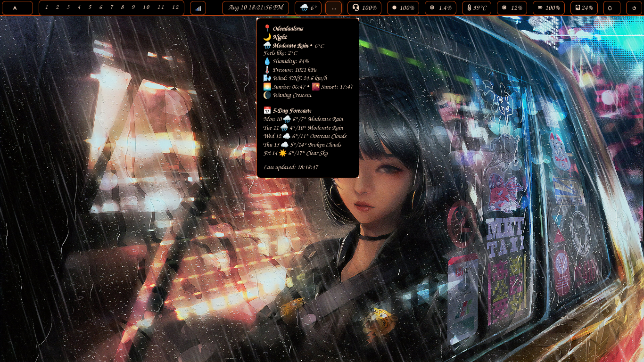Click "6°/17° Clear Sky" forecast text

pyautogui.click(x=308, y=153)
